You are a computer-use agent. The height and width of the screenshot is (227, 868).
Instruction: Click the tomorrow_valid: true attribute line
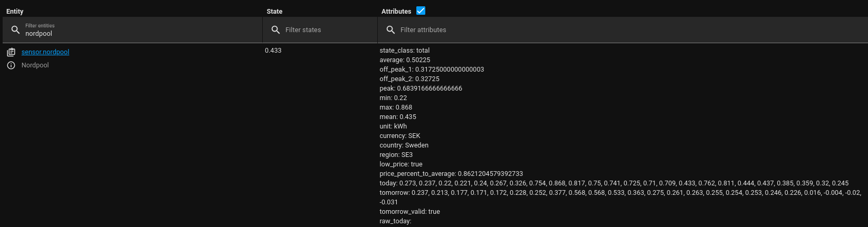[x=409, y=212]
